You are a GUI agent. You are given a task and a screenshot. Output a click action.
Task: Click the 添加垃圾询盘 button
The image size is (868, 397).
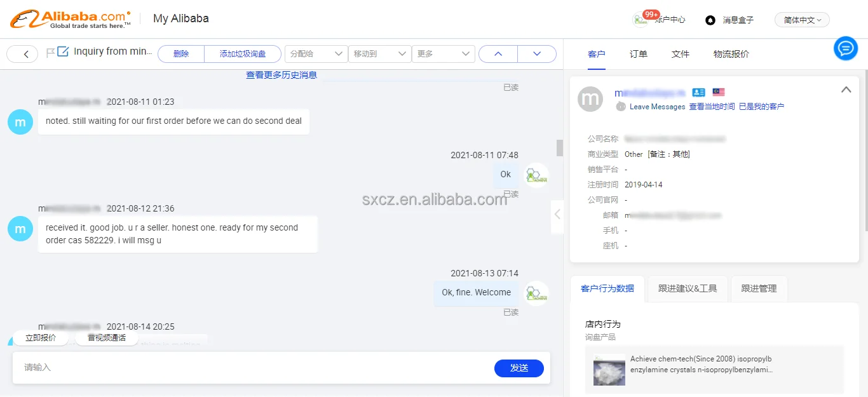(243, 54)
